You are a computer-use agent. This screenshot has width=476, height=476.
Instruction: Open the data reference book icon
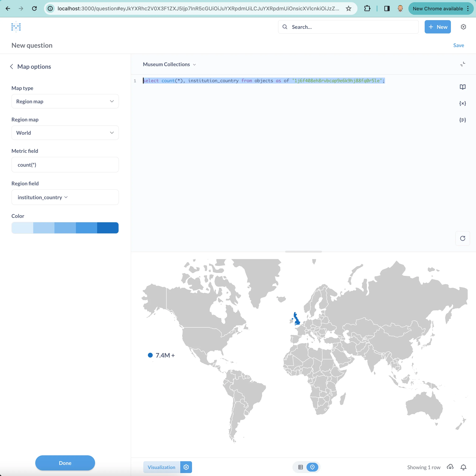pyautogui.click(x=463, y=87)
